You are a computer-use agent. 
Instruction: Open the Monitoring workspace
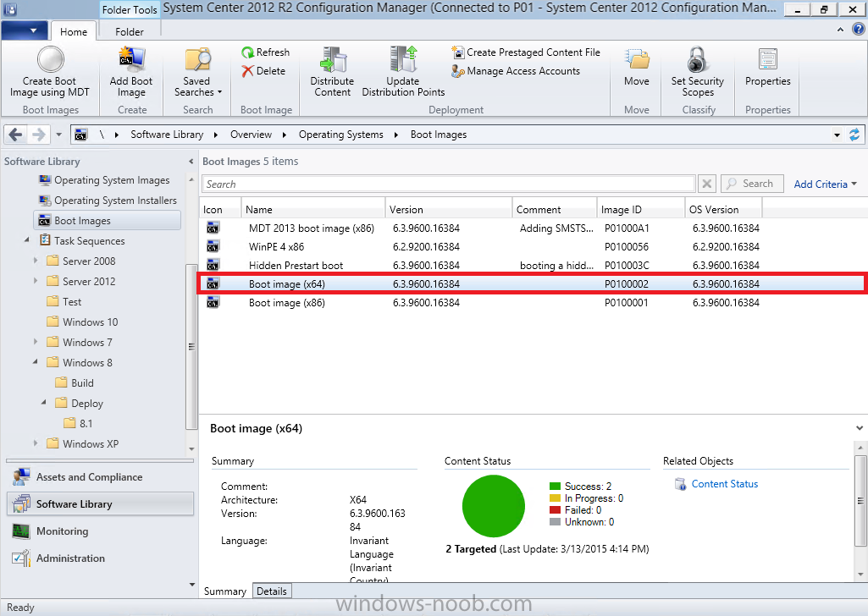[x=100, y=531]
